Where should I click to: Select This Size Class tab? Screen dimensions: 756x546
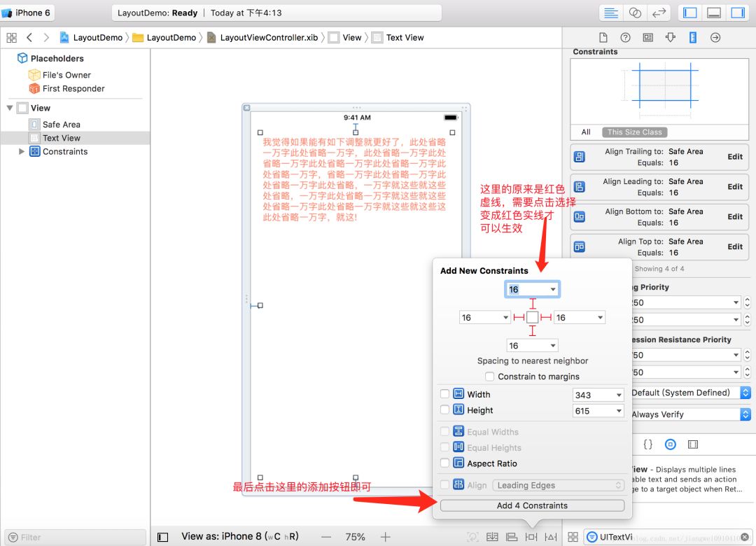(x=634, y=132)
